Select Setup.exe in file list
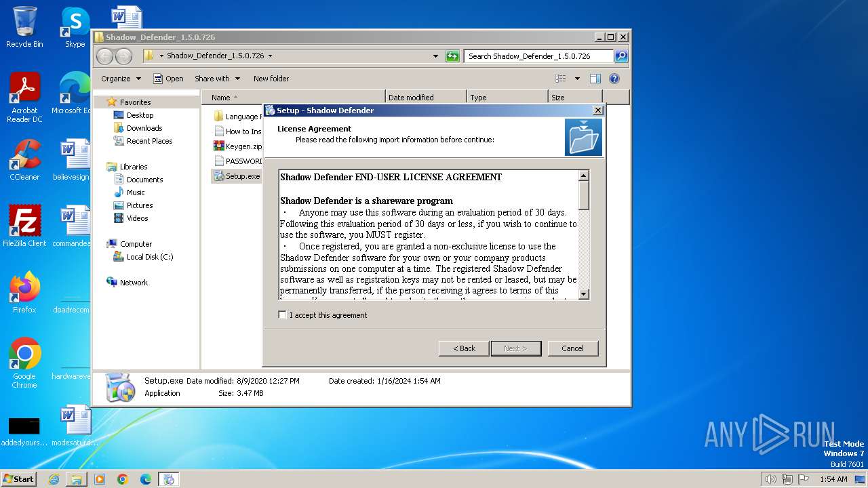This screenshot has height=488, width=868. [x=237, y=176]
